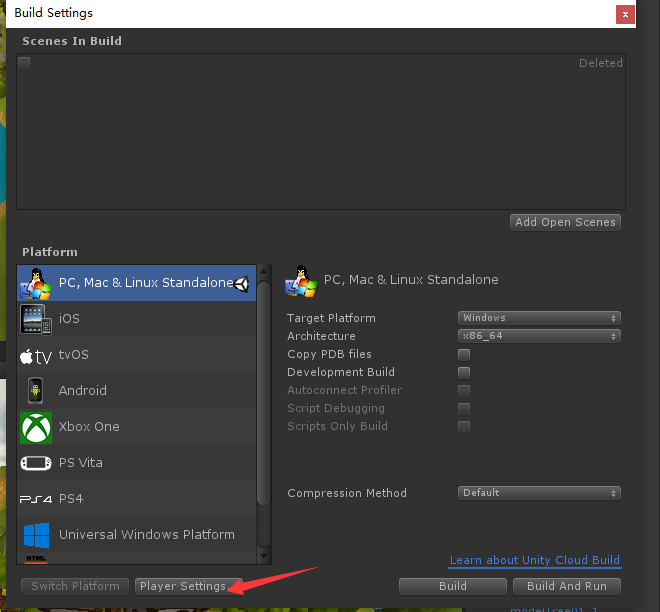This screenshot has width=660, height=612.
Task: Click the Universal Windows Platform logo
Action: tap(36, 535)
